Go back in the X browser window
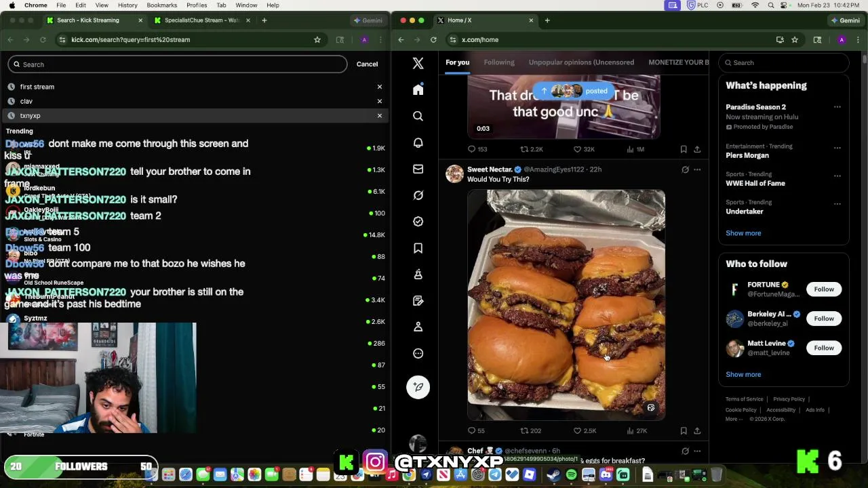 pos(401,39)
